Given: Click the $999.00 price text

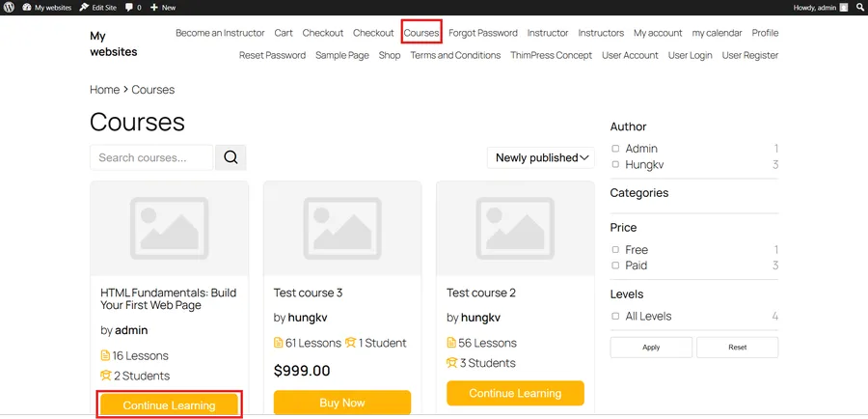Looking at the screenshot, I should tap(302, 370).
